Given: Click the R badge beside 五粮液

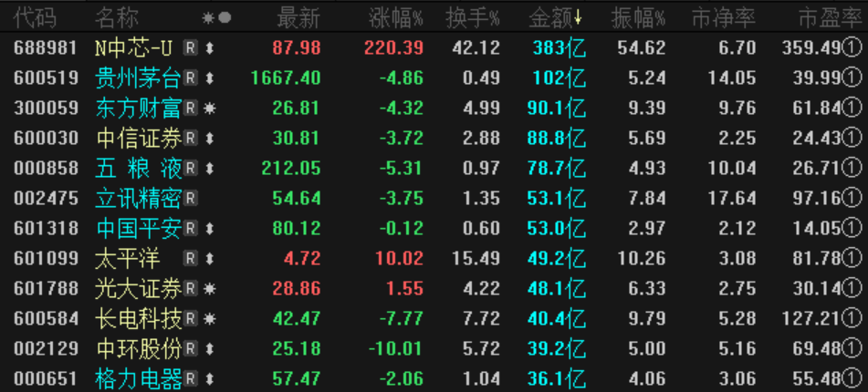Looking at the screenshot, I should pyautogui.click(x=191, y=168).
